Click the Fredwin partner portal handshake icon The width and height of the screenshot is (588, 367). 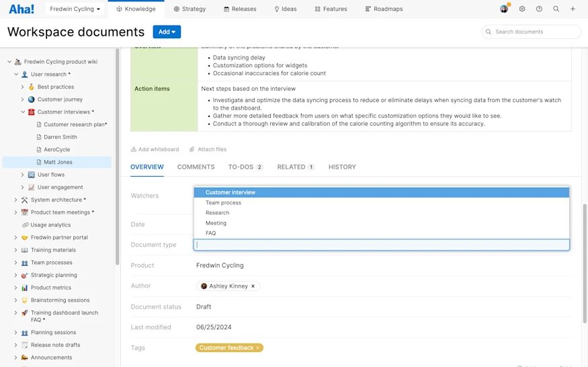(x=24, y=237)
